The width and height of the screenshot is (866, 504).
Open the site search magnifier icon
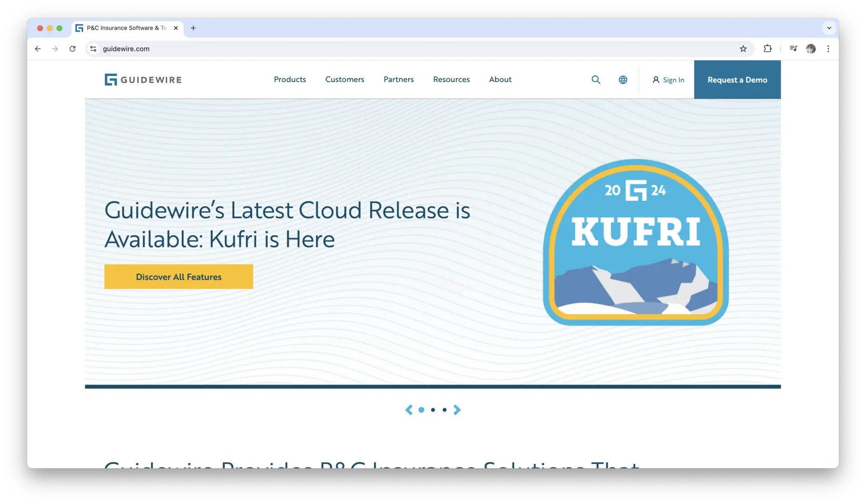[x=596, y=80]
